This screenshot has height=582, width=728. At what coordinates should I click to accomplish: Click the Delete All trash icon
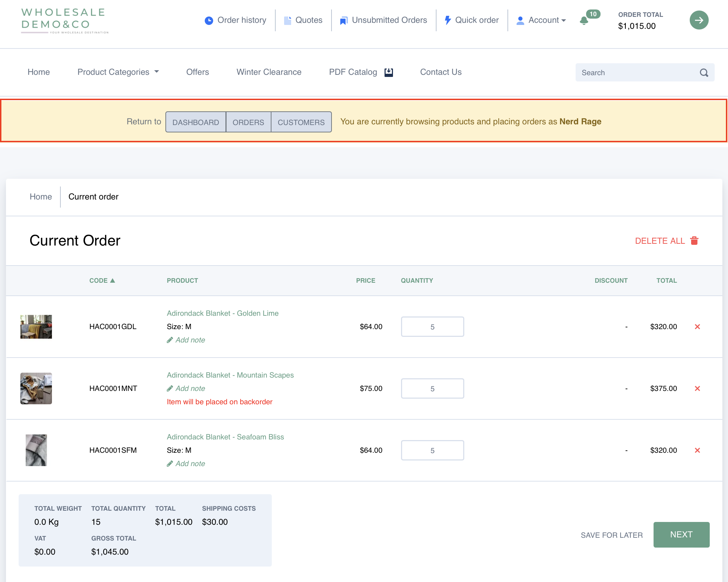coord(694,241)
